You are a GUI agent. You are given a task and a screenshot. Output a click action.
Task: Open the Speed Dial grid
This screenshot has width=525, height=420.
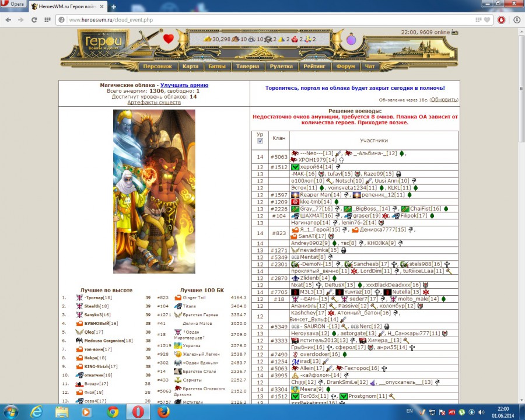pos(47,20)
